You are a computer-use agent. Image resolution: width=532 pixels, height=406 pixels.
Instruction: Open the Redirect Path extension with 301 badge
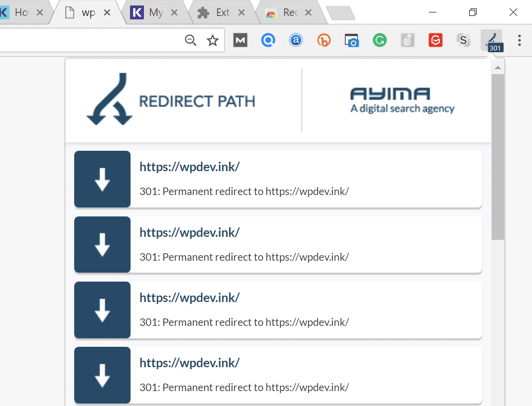point(491,40)
